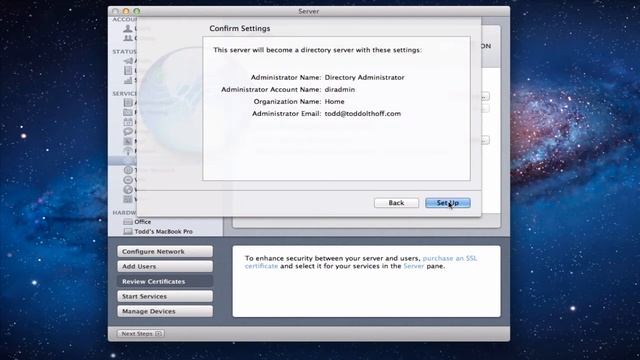Screen dimensions: 640x360
Task: Open the Alerts megaphone icon under Status
Action: pos(128,61)
